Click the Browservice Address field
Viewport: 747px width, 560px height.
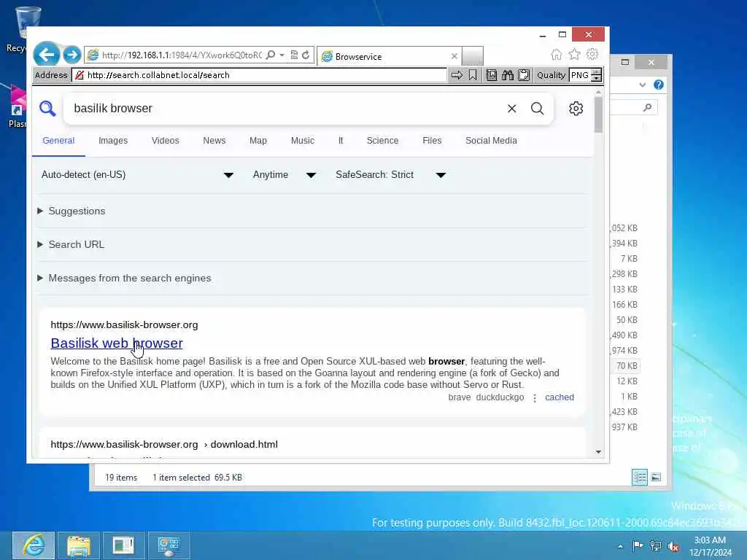pos(259,75)
